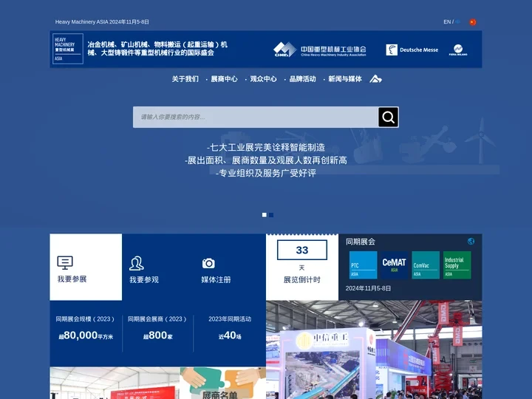Screen dimensions: 532x399
Task: Click the 展览倒计时 label
Action: click(x=302, y=280)
